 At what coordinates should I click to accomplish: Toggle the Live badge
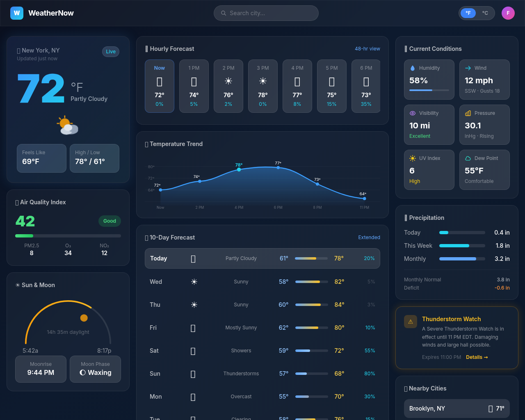pos(111,52)
